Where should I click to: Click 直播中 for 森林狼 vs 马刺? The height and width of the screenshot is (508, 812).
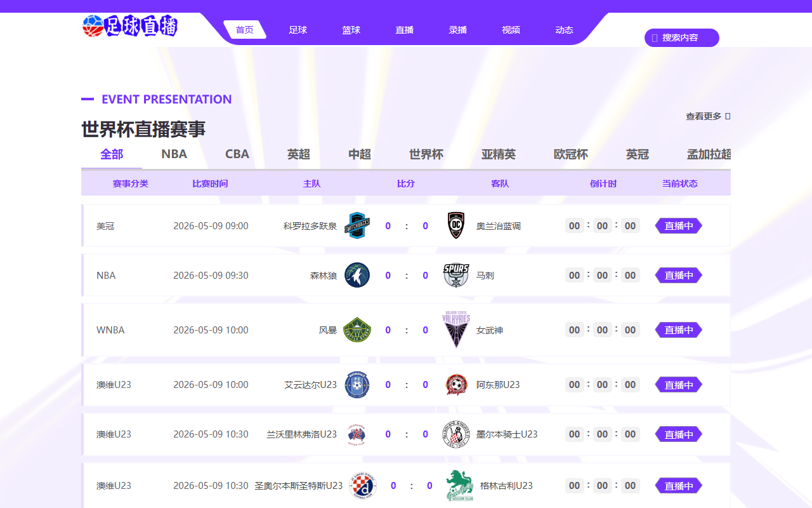679,276
